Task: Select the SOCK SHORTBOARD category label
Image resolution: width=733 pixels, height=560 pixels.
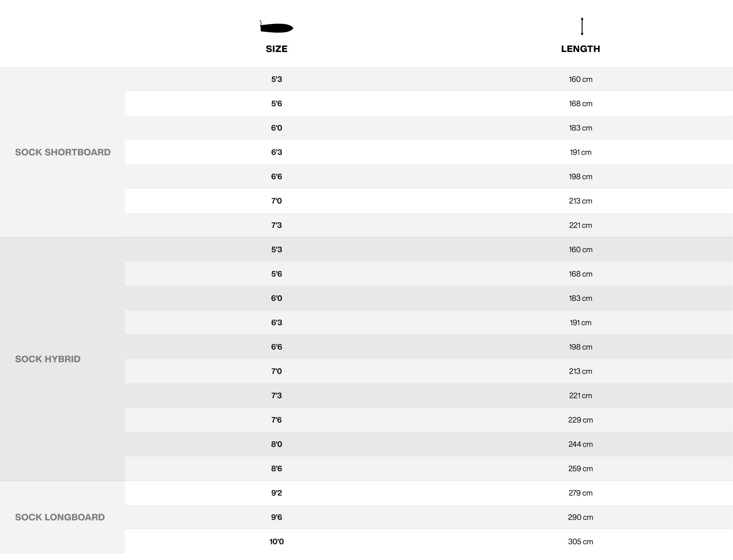Action: [63, 152]
